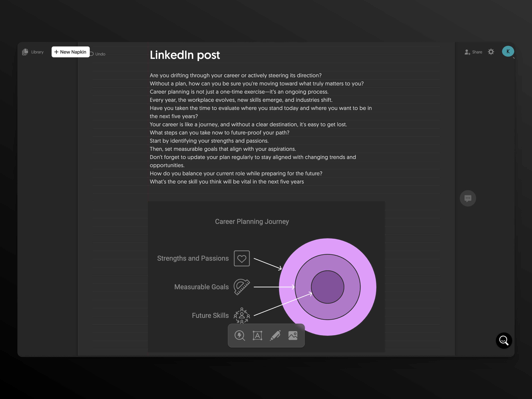Image resolution: width=532 pixels, height=399 pixels.
Task: Click line starting 'Without a plan'
Action: point(257,83)
